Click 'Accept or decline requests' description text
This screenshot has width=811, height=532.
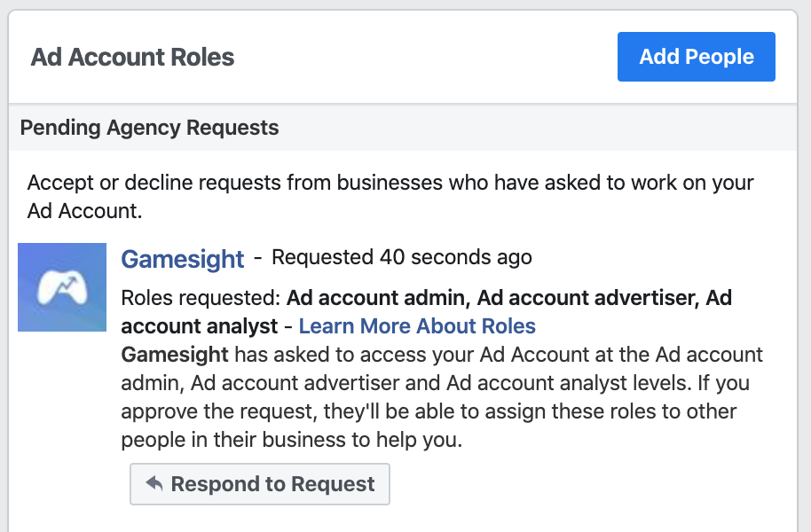click(x=390, y=197)
